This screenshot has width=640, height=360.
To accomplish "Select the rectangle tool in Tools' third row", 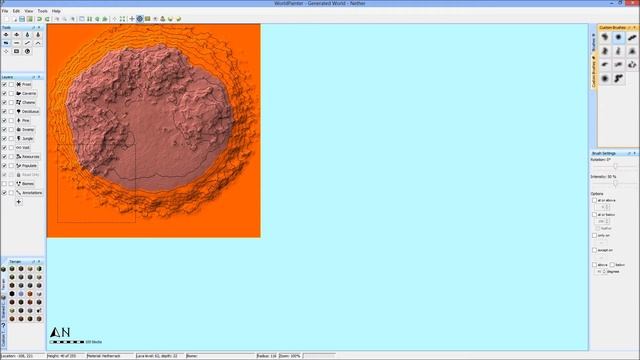I will (x=16, y=51).
